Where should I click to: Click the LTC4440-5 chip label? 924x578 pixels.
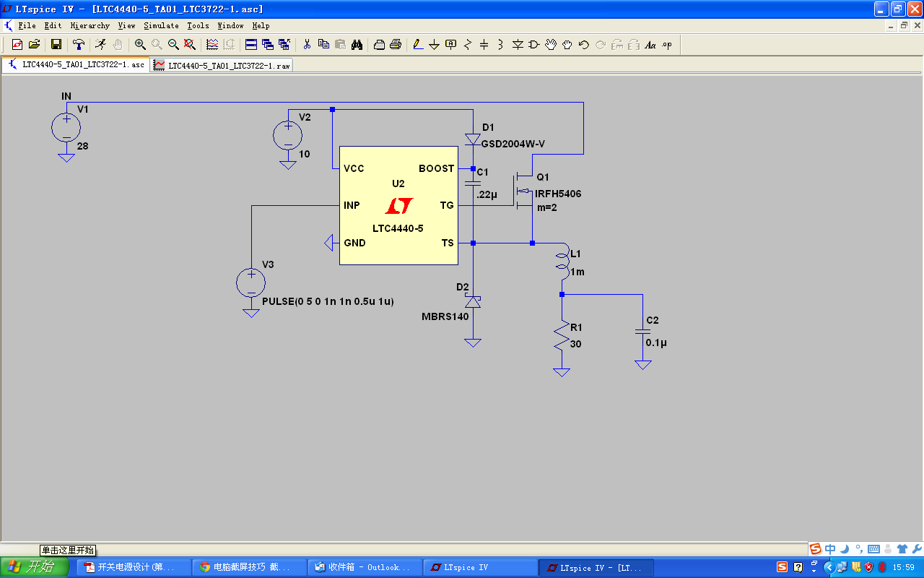click(398, 228)
